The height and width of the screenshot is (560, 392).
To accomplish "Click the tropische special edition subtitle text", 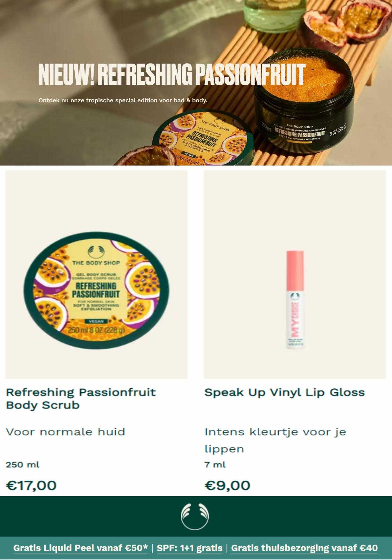I will pyautogui.click(x=123, y=100).
